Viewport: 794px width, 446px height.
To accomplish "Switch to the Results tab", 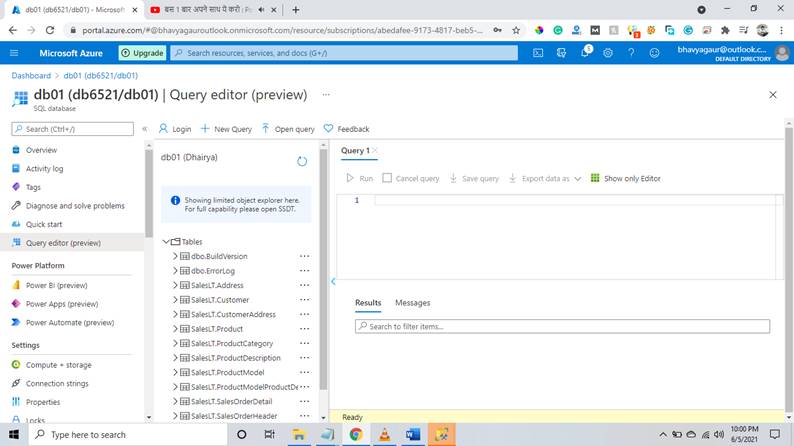I will (368, 303).
